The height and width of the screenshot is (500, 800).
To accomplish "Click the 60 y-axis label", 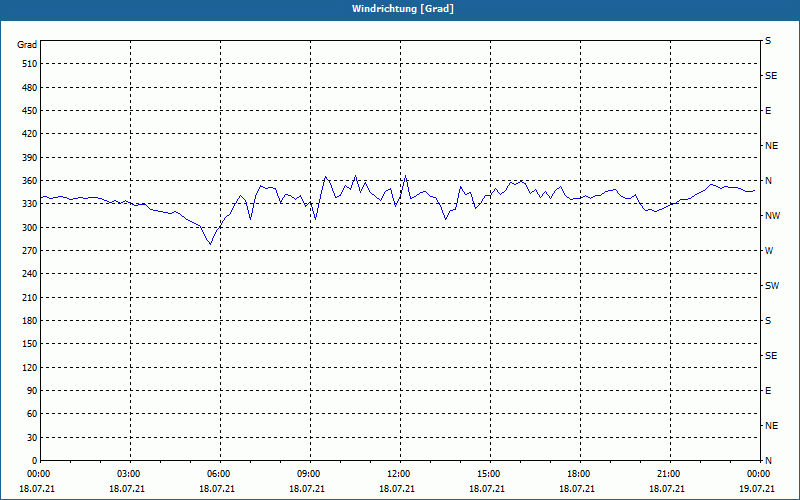I will [x=32, y=414].
